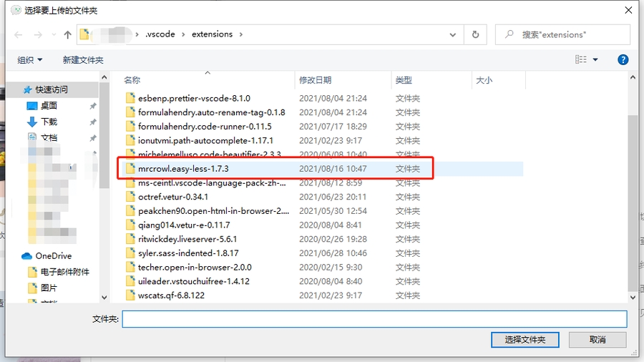This screenshot has width=644, height=362.
Task: Select the Downloads (下载) quick access item
Action: tap(49, 122)
